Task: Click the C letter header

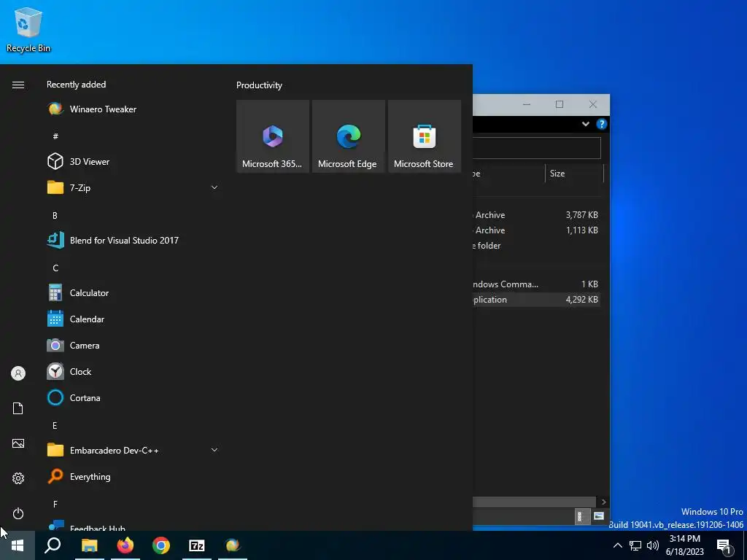Action: pyautogui.click(x=55, y=268)
